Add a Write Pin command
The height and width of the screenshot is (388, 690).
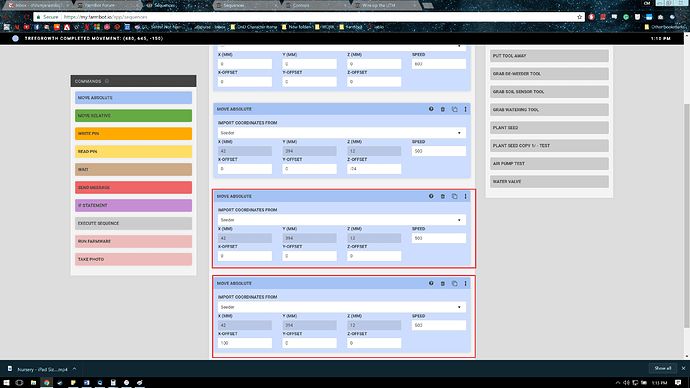click(x=133, y=134)
